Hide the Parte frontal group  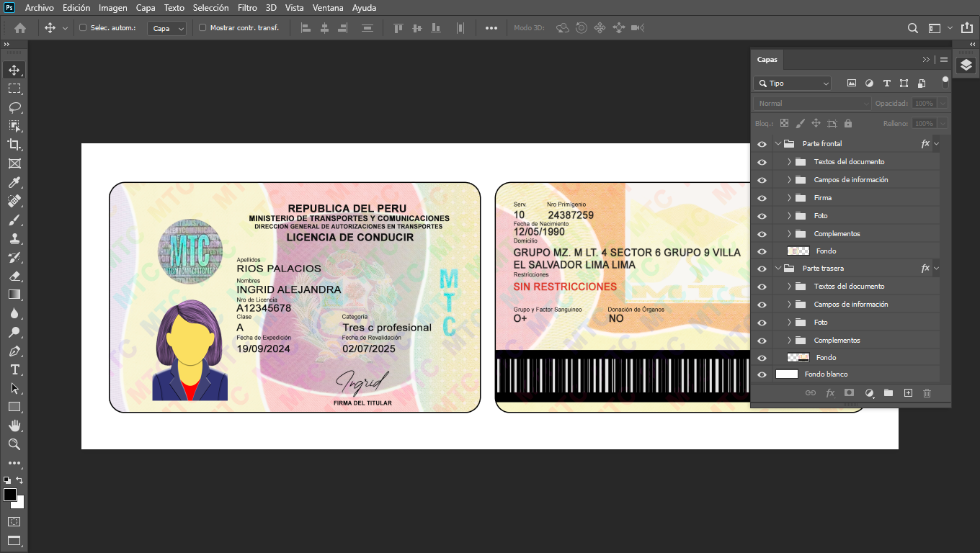tap(762, 144)
